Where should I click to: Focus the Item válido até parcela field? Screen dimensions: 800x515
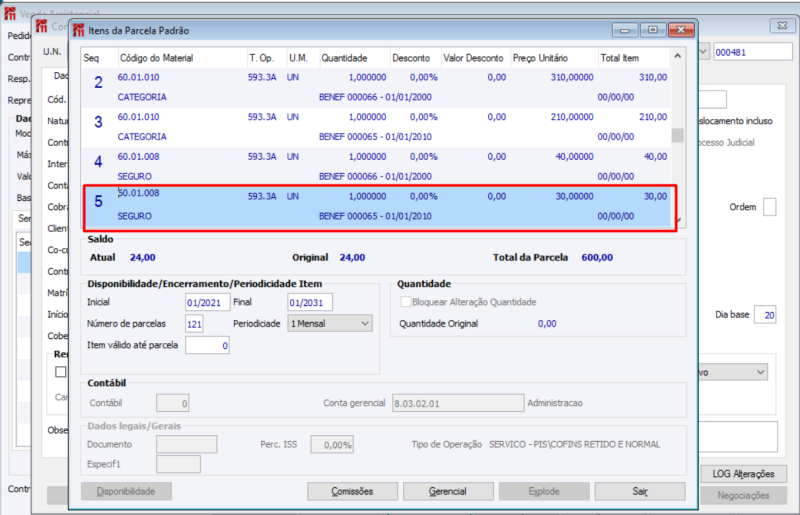pos(207,345)
